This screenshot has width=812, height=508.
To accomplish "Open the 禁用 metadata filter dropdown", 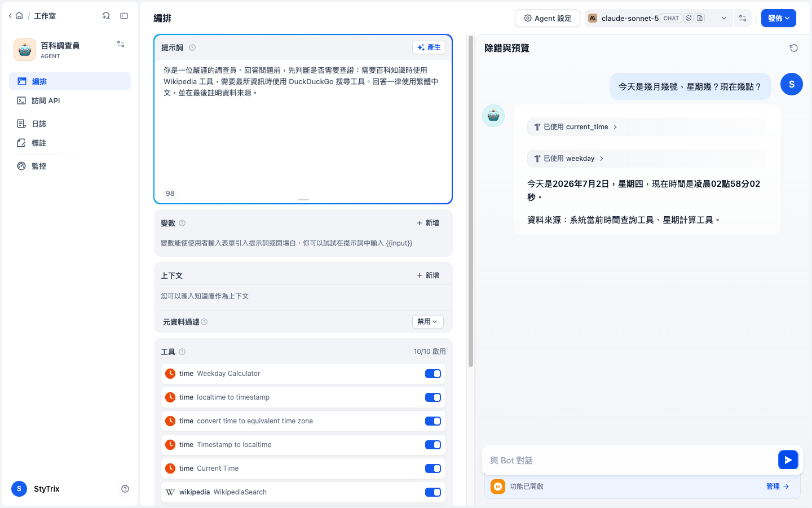I will click(428, 322).
